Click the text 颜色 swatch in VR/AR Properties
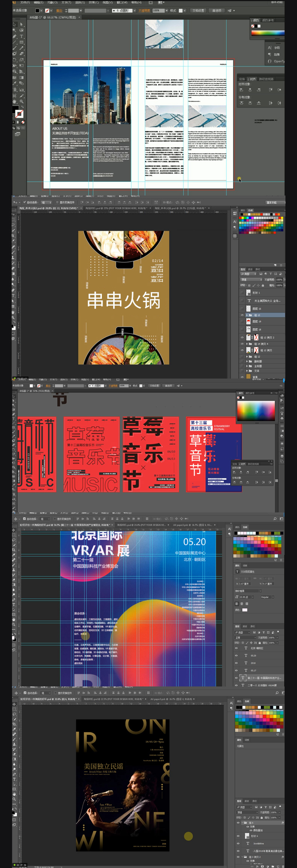The height and width of the screenshot is (868, 297). coord(245,610)
